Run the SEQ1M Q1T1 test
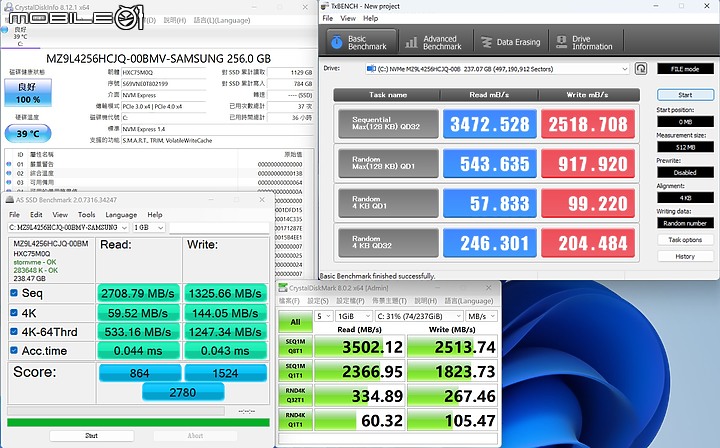The image size is (720, 448). (295, 371)
